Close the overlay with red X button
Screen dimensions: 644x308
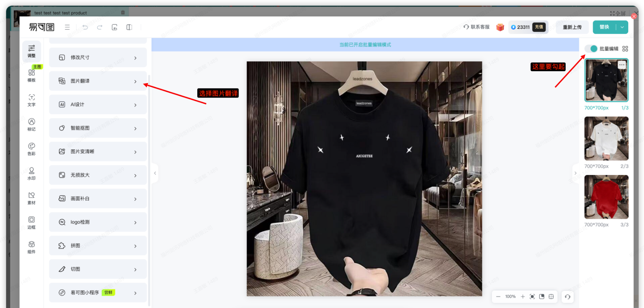click(x=634, y=16)
